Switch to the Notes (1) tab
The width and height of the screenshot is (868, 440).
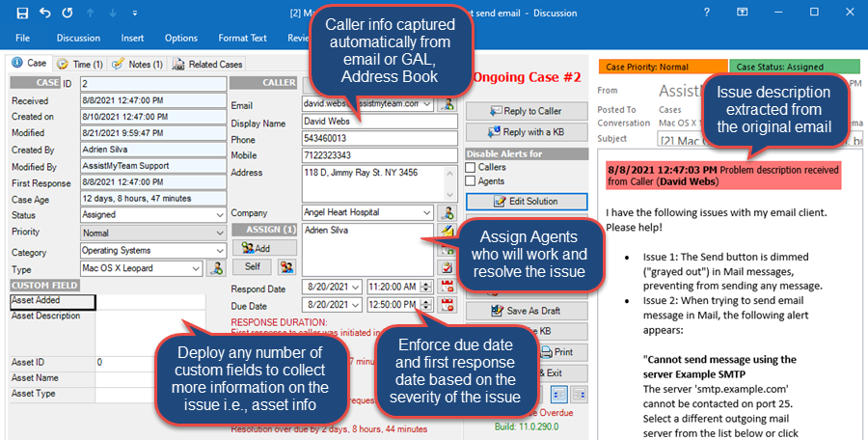[x=137, y=64]
